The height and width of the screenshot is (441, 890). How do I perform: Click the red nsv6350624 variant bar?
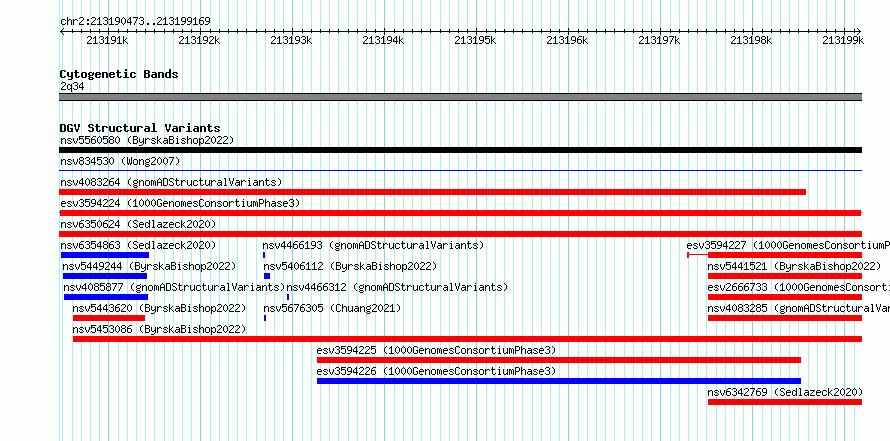click(x=460, y=234)
